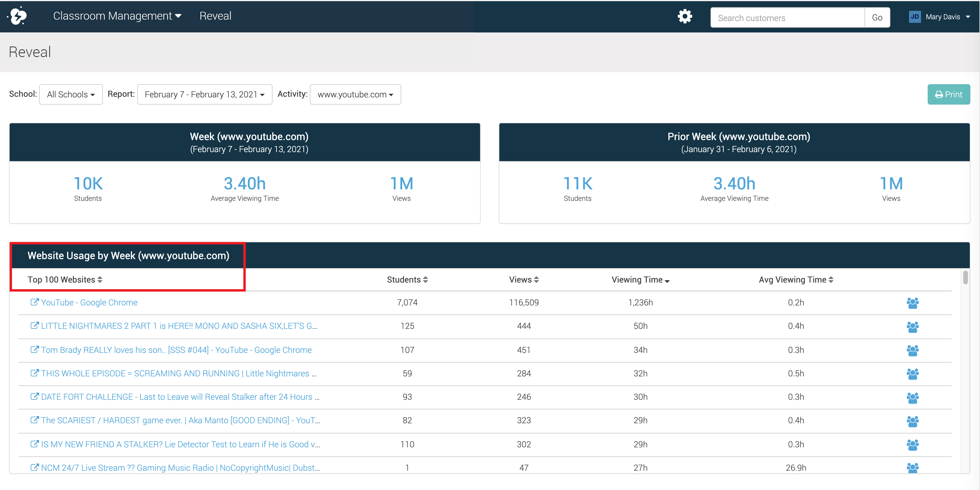Open students group icon for THIS WHOLE EPISODE row

pyautogui.click(x=912, y=374)
